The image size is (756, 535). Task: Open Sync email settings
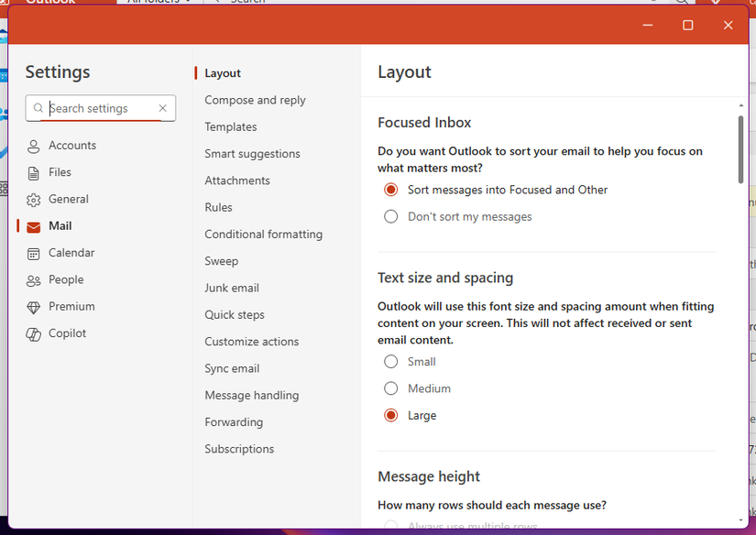click(232, 368)
